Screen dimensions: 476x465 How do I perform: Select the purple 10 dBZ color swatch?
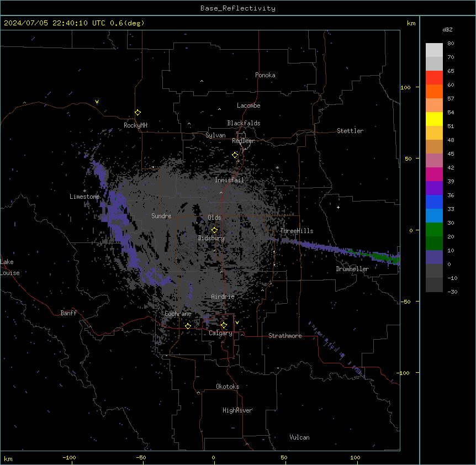click(434, 257)
